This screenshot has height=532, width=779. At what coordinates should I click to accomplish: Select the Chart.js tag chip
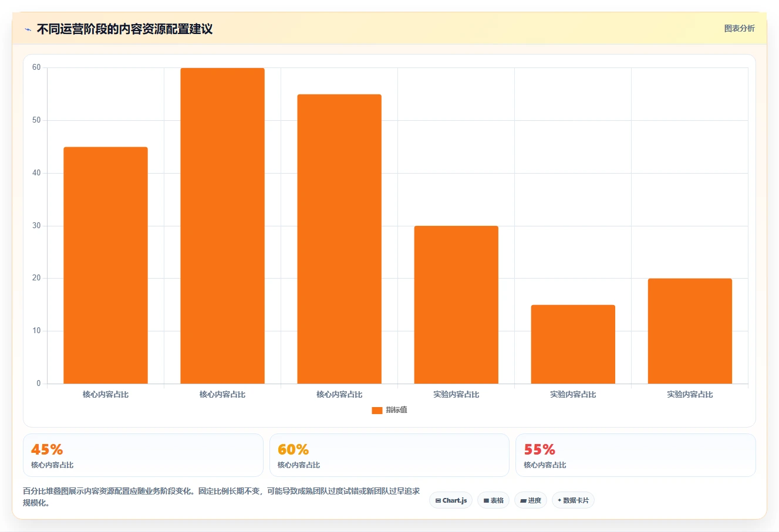point(451,500)
